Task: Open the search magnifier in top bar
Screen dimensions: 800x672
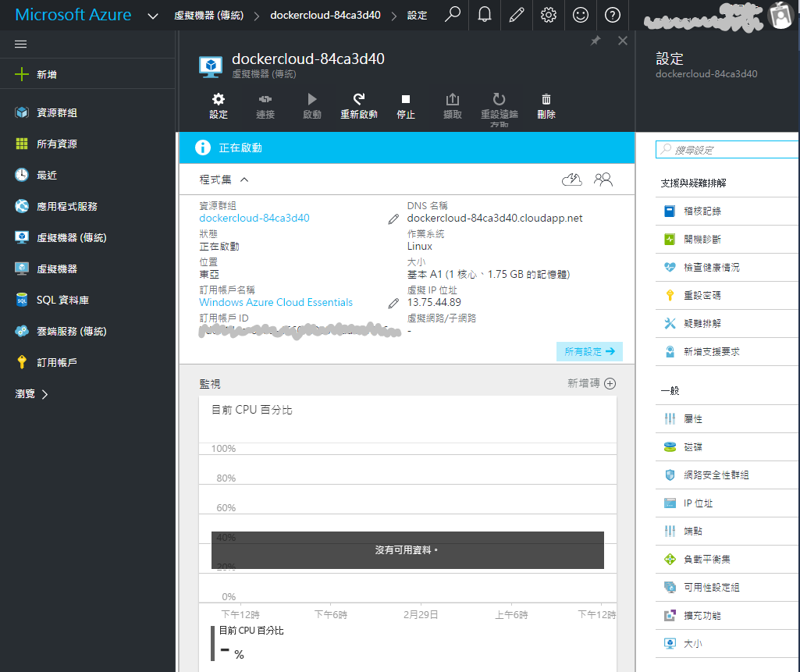Action: [x=452, y=15]
